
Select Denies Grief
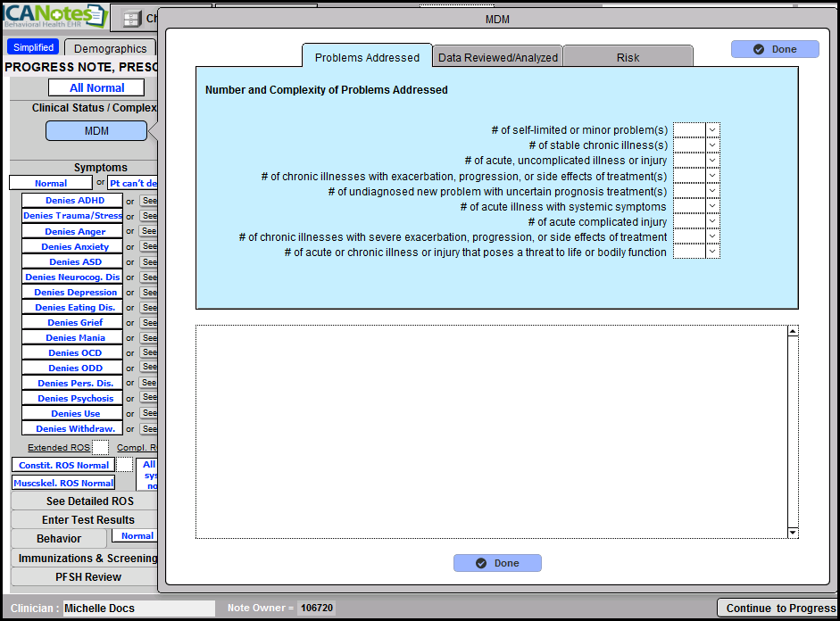pos(72,322)
